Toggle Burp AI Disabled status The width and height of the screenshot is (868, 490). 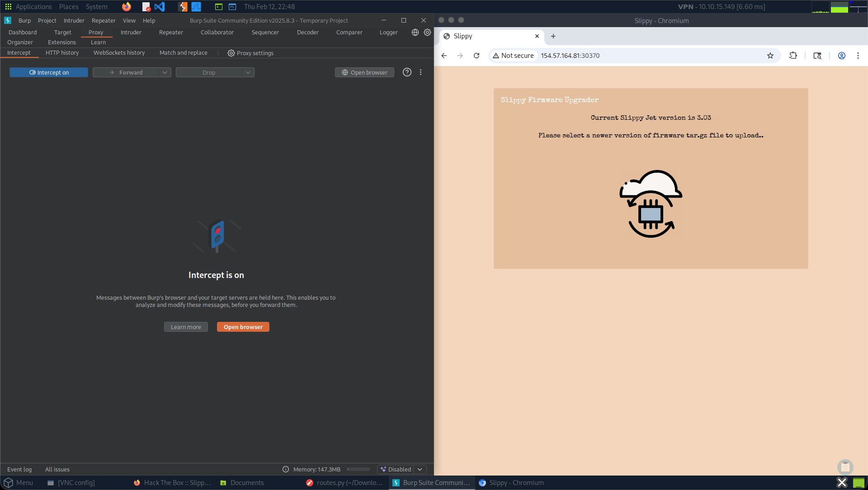(x=396, y=469)
